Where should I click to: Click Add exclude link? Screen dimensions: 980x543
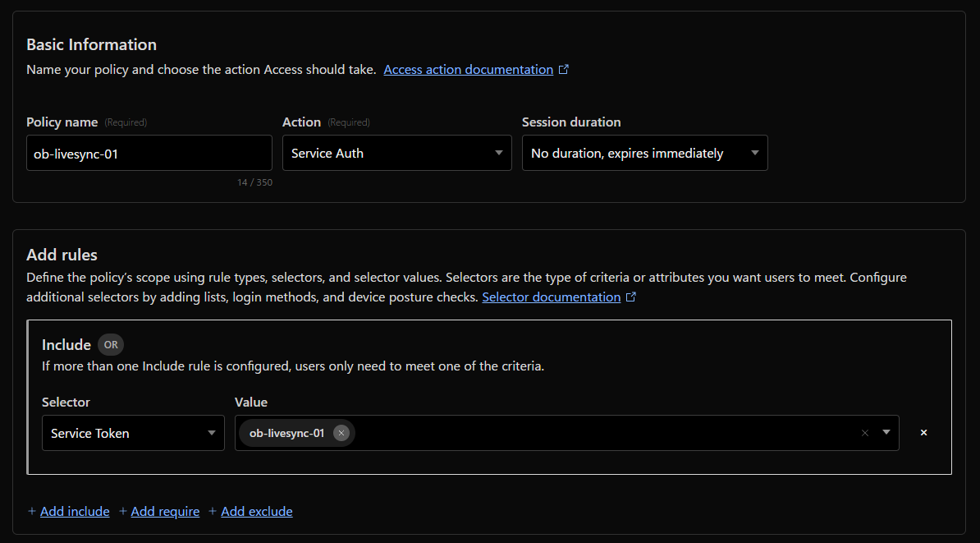(x=257, y=512)
